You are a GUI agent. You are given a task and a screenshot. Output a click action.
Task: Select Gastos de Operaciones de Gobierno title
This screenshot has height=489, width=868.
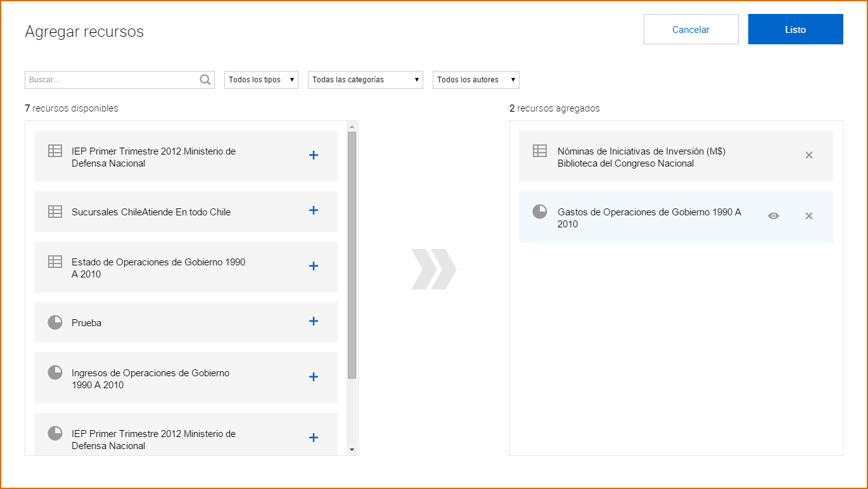(649, 218)
